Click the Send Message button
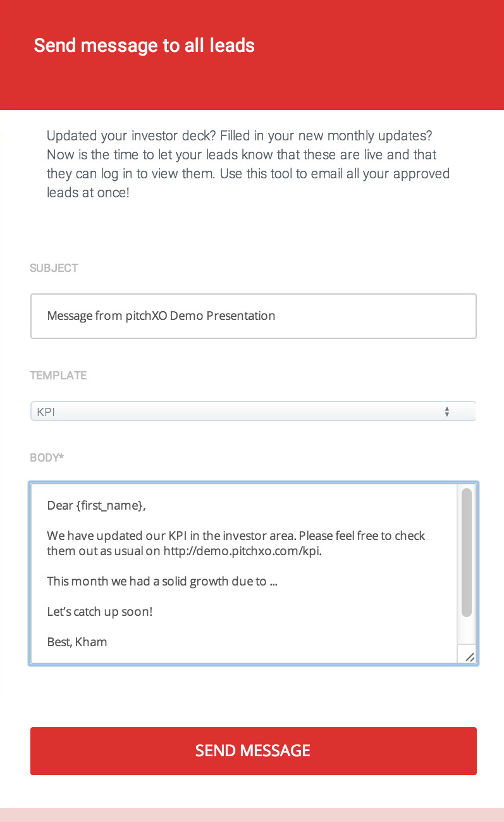The image size is (504, 822). click(253, 751)
